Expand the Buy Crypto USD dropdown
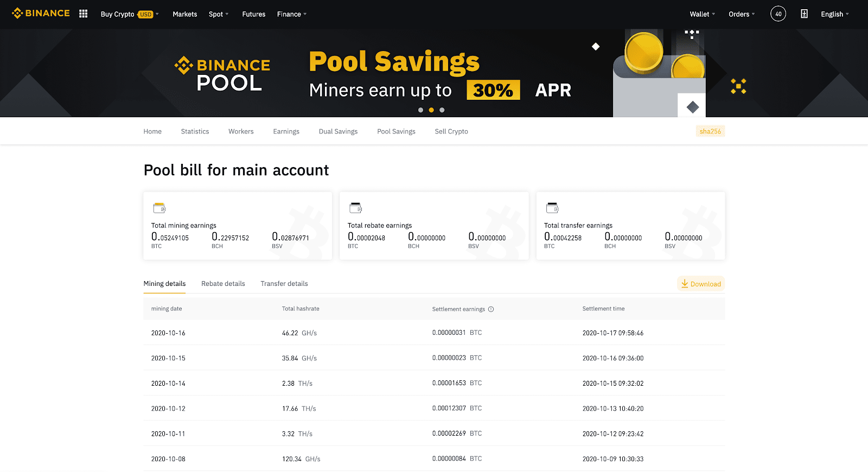This screenshot has width=868, height=472. 130,14
